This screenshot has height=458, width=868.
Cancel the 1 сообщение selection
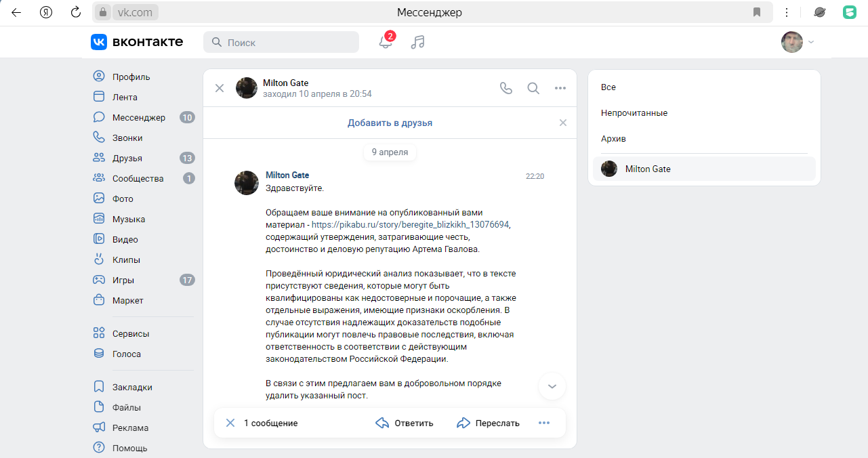click(x=230, y=423)
